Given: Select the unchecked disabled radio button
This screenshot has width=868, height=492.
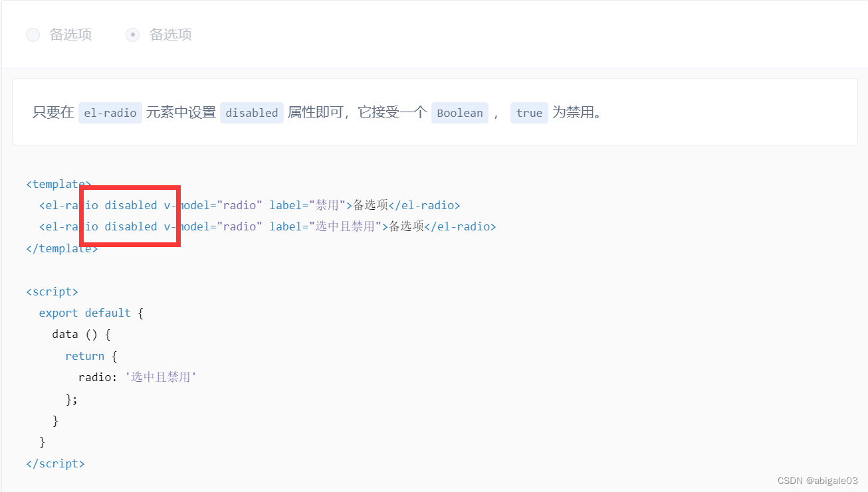Looking at the screenshot, I should tap(33, 35).
